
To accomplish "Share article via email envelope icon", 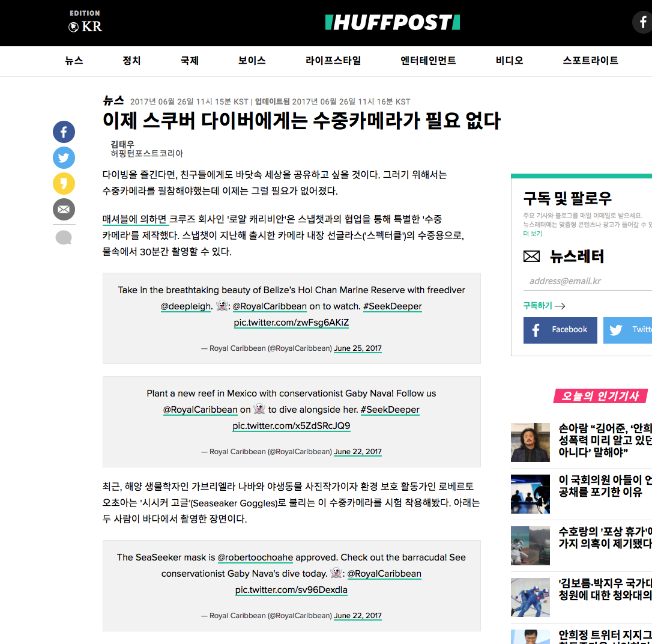I will (64, 209).
